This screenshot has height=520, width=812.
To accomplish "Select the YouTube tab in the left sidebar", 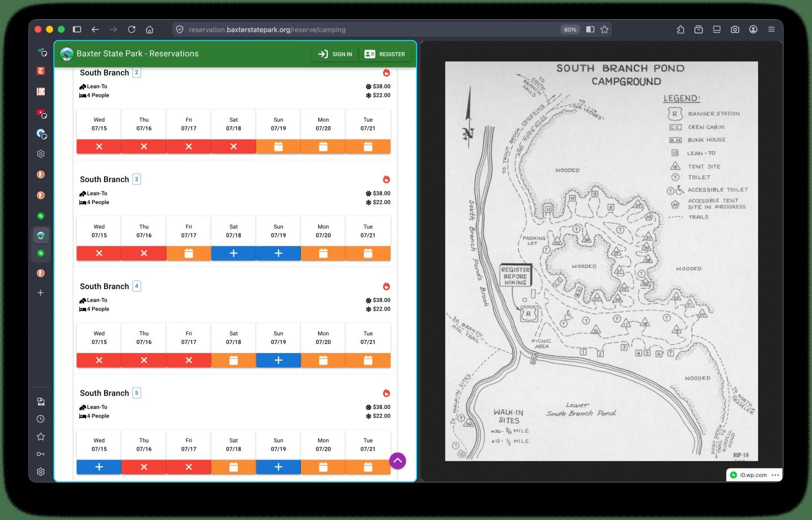I will (41, 114).
